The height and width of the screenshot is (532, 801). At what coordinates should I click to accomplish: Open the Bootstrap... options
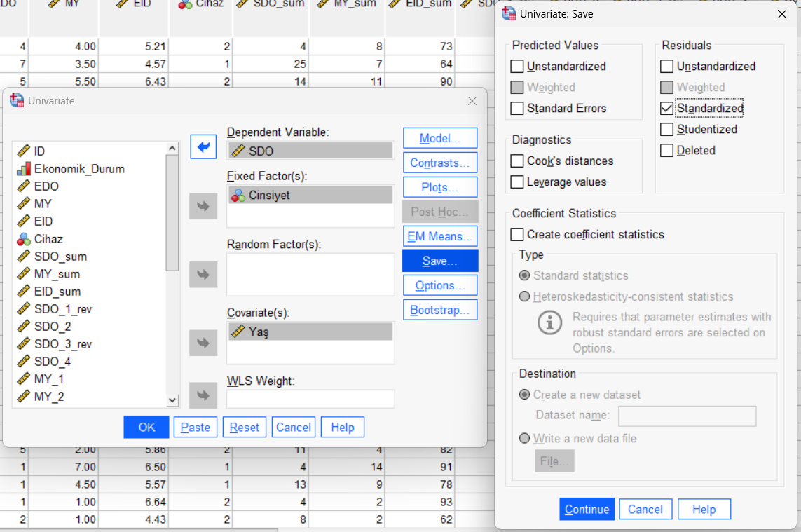[439, 310]
